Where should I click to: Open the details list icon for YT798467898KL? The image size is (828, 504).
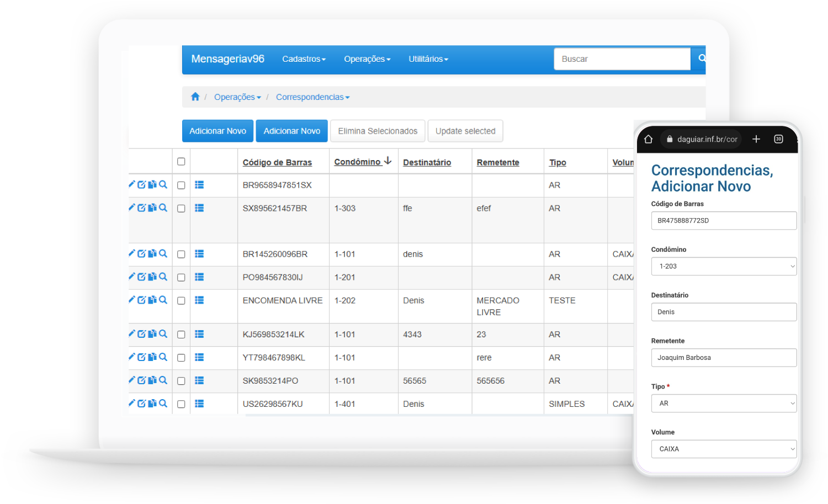pyautogui.click(x=199, y=358)
